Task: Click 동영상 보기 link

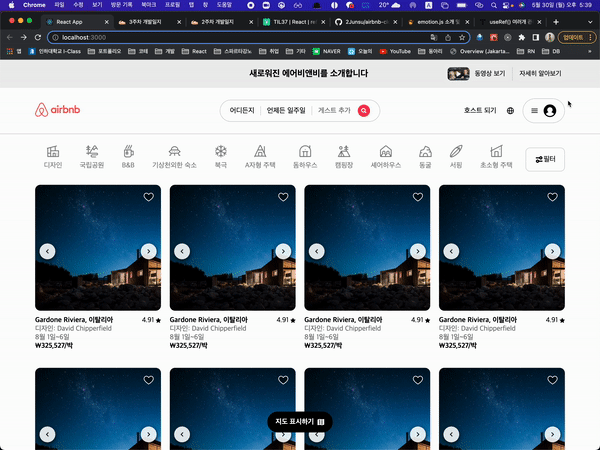Action: coord(490,73)
